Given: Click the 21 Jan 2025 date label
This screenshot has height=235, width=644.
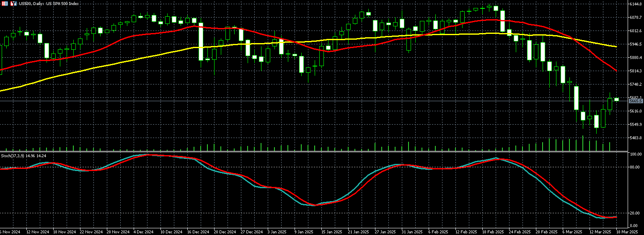Looking at the screenshot, I should [x=359, y=232].
